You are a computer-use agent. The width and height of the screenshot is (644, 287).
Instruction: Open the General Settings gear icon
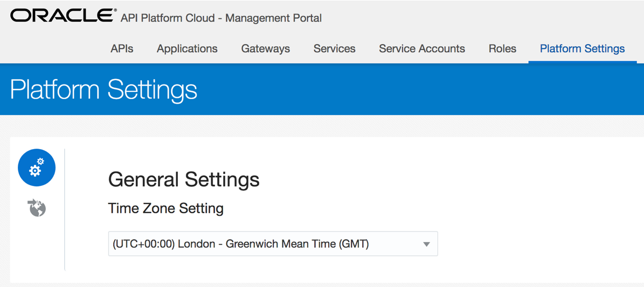37,167
